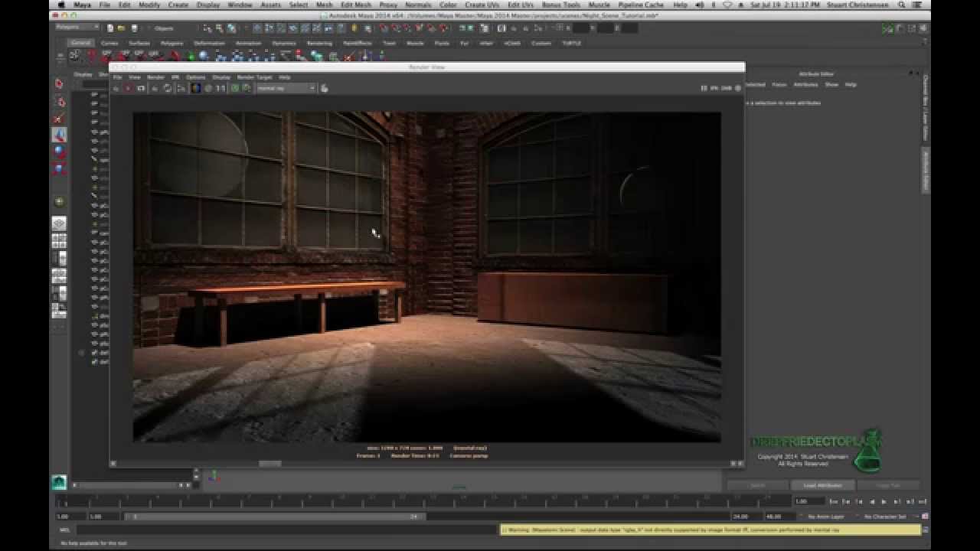
Task: Click Render Region icon in Render View
Action: 129,88
